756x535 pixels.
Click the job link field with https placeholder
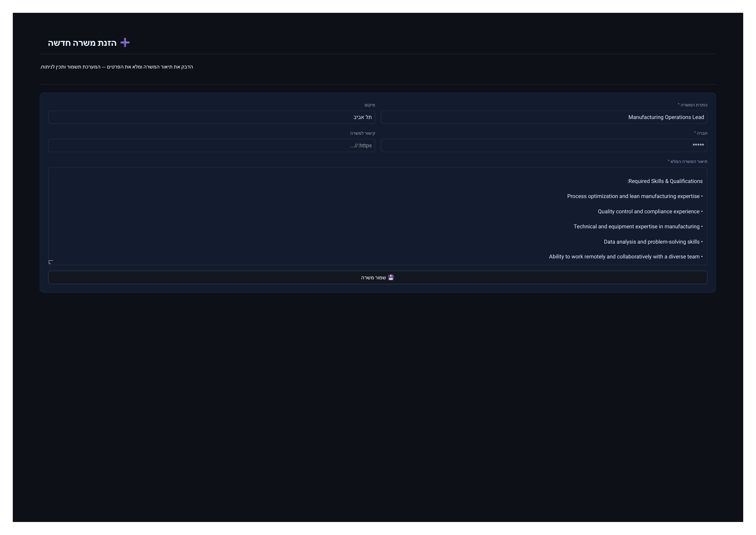tap(212, 146)
